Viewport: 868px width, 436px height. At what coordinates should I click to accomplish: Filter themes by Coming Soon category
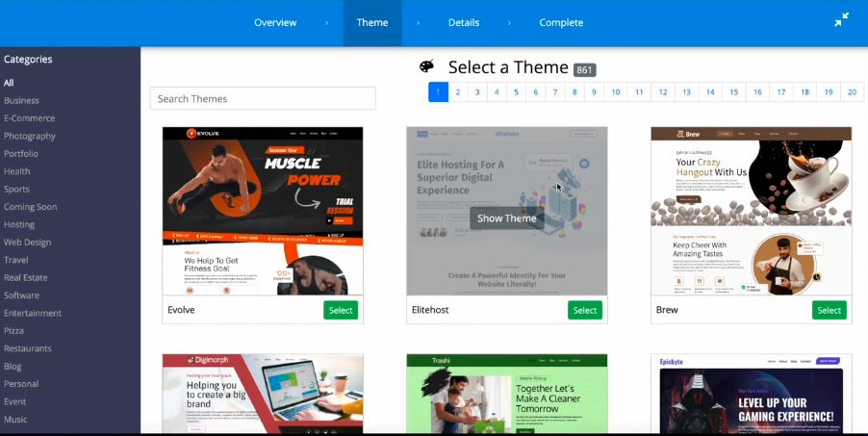[x=30, y=207]
